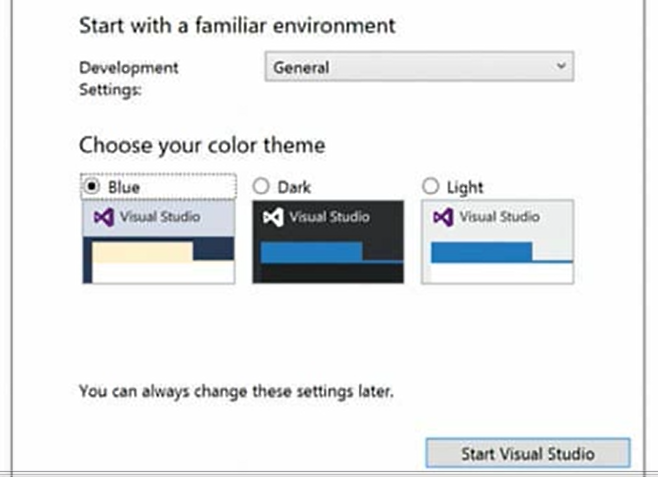Click the Development Settings label

129,78
